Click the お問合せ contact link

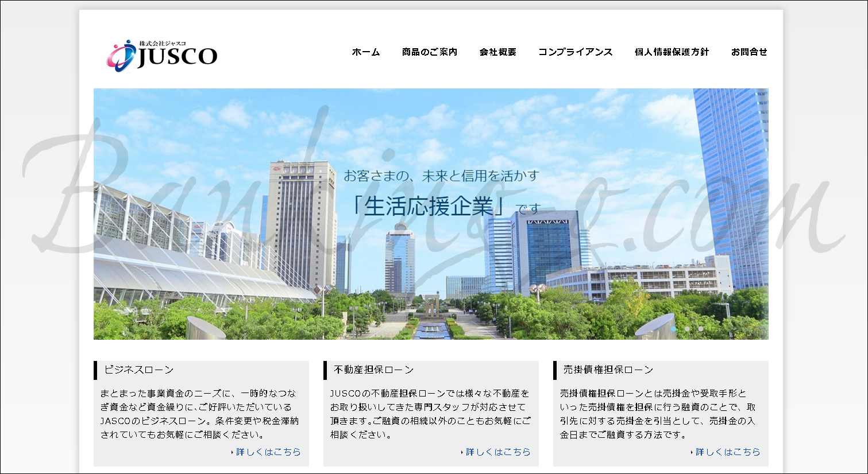pos(749,52)
